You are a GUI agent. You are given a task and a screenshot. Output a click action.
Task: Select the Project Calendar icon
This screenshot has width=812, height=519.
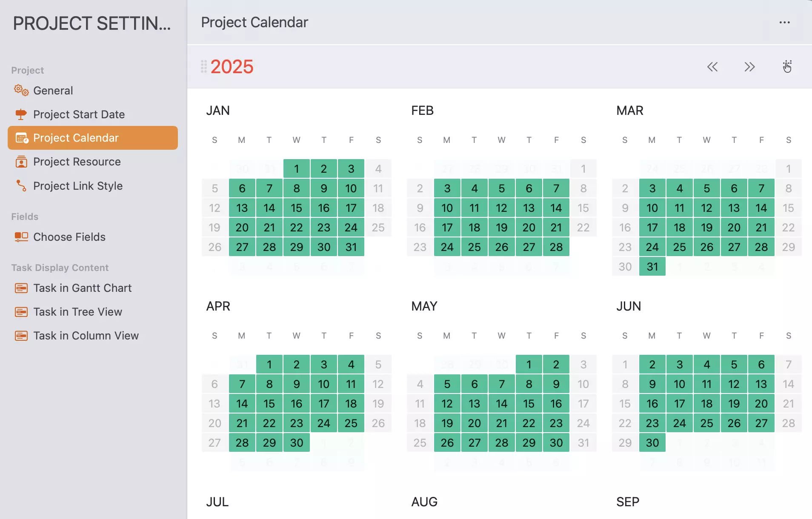click(x=20, y=137)
